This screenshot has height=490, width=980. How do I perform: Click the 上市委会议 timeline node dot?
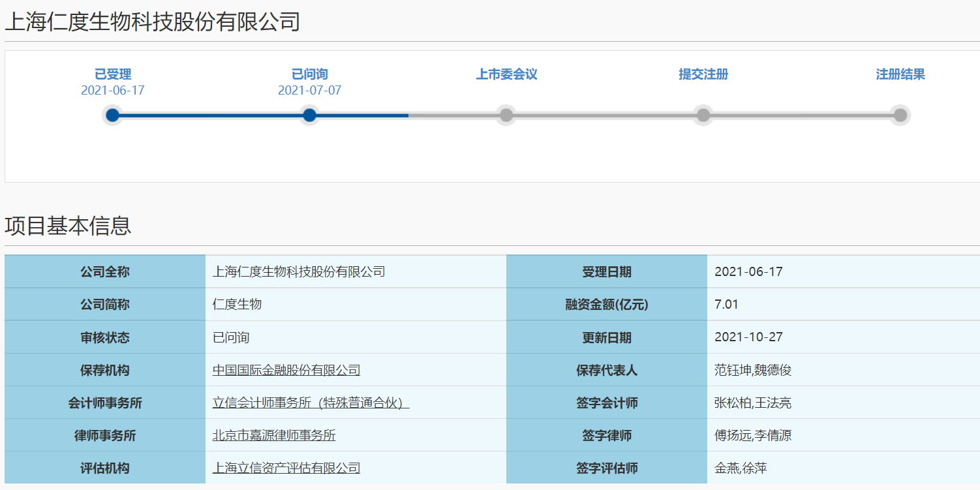pyautogui.click(x=506, y=115)
